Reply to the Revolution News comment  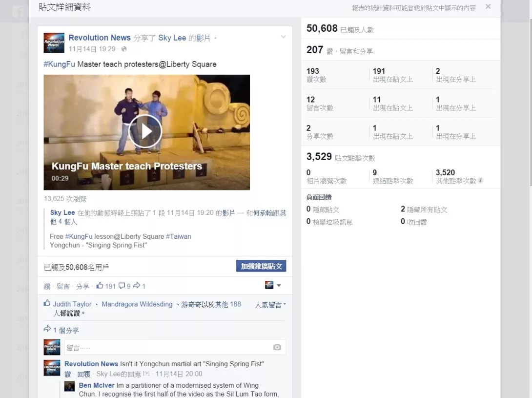(x=84, y=374)
